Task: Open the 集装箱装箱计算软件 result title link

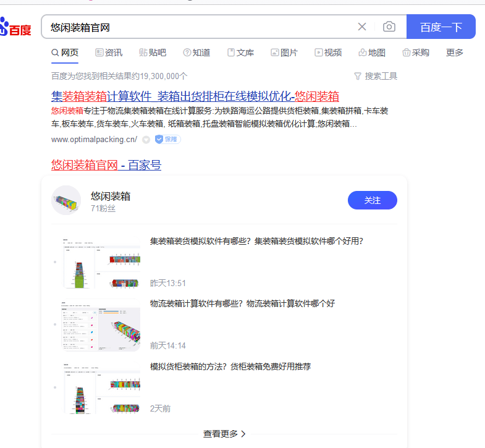Action: point(195,96)
